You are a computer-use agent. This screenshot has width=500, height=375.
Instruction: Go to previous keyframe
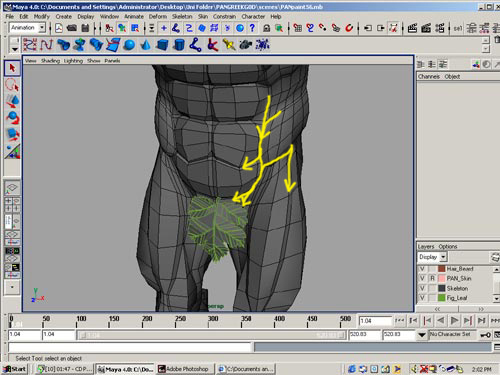(x=427, y=321)
